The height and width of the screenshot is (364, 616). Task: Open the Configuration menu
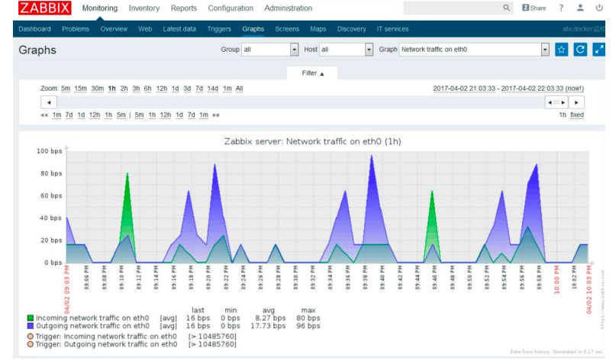(231, 8)
